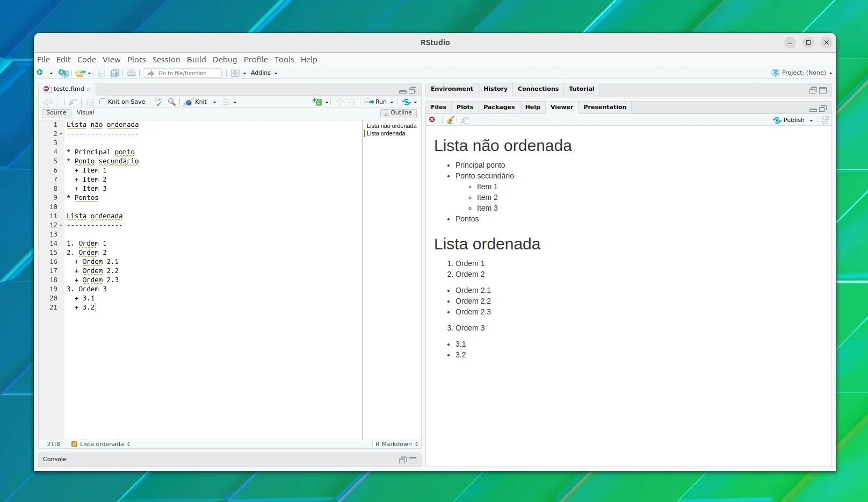Open the Tools menu

click(x=284, y=60)
